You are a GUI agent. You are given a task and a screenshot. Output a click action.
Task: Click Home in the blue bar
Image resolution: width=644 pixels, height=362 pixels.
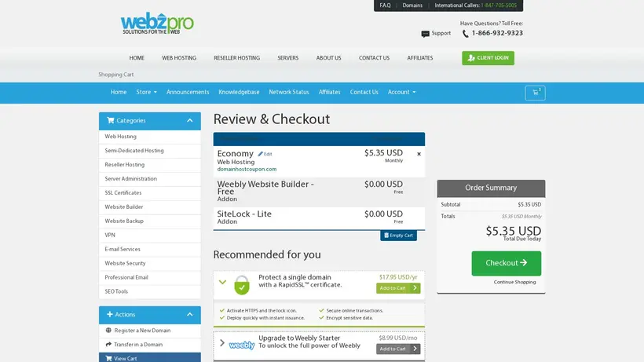pos(119,92)
